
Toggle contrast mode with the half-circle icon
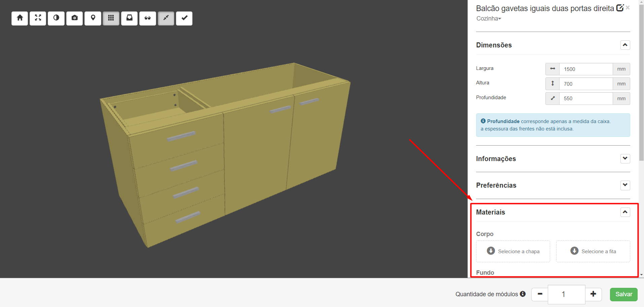(x=56, y=18)
